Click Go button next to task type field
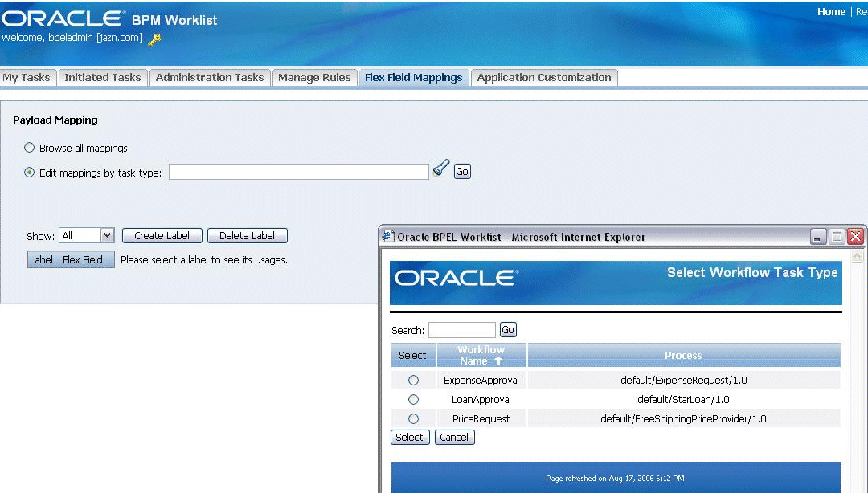This screenshot has width=868, height=493. pyautogui.click(x=461, y=172)
